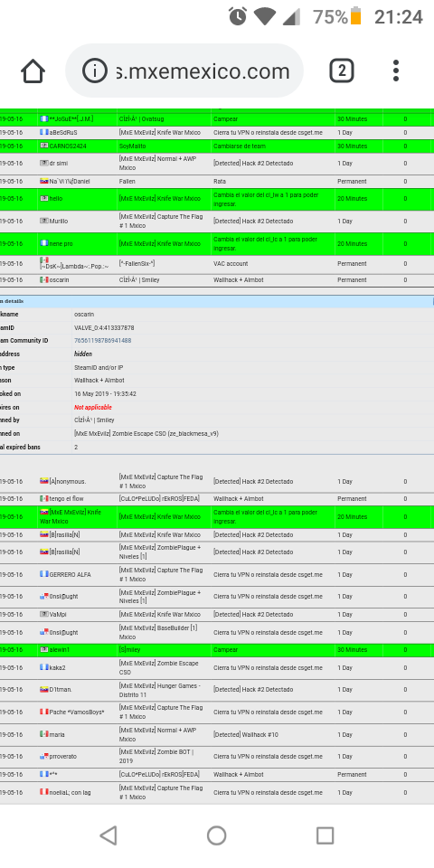Viewport: 434px width, 868px height.
Task: Click the flag icon beside Murillo
Action: pyautogui.click(x=44, y=221)
